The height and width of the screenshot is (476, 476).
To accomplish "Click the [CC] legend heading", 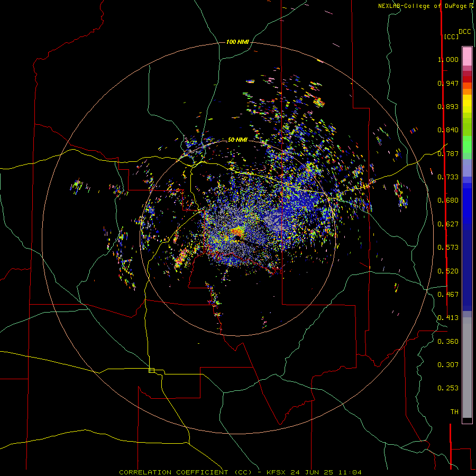I will 452,36.
